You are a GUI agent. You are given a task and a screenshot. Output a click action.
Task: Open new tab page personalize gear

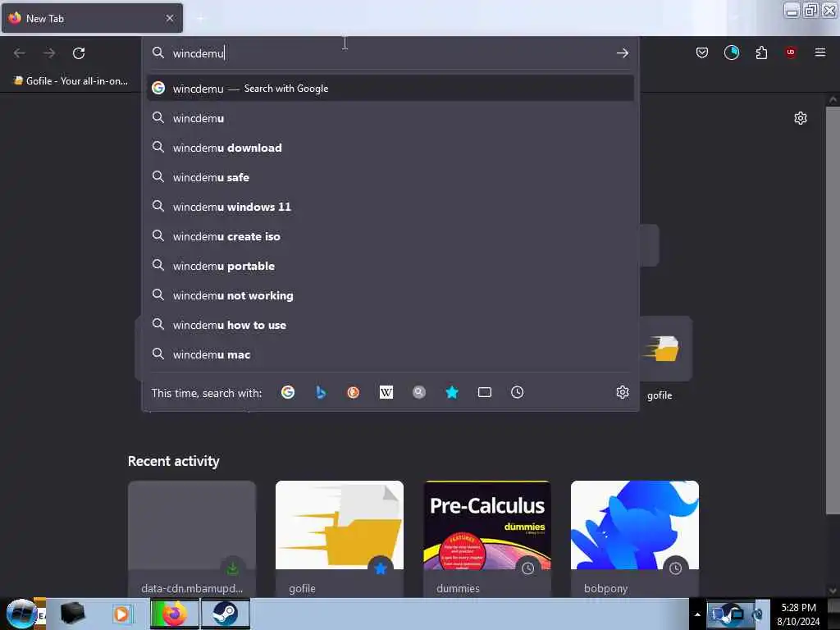click(x=800, y=118)
